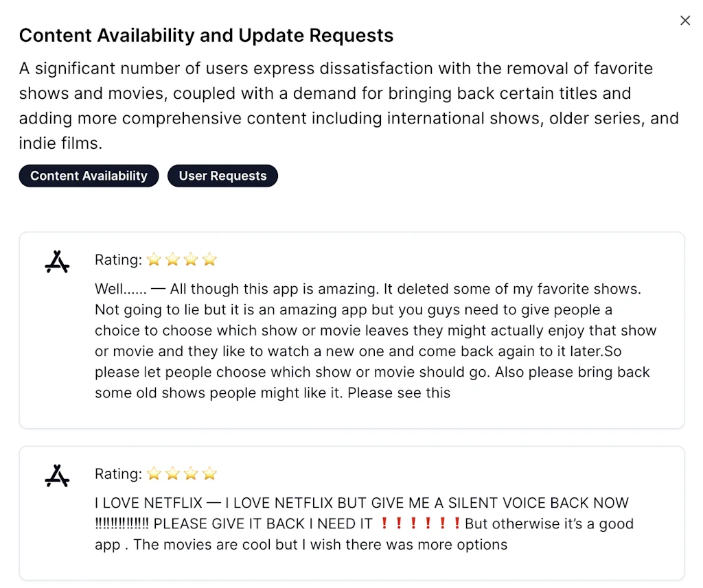
Task: Toggle the User Requests tag filter
Action: (222, 176)
